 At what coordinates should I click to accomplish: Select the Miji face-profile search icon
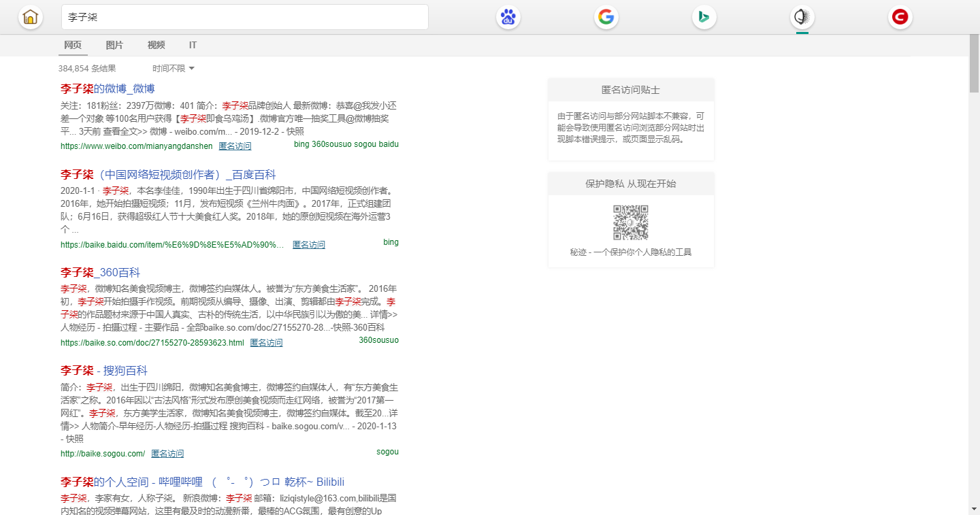[802, 17]
